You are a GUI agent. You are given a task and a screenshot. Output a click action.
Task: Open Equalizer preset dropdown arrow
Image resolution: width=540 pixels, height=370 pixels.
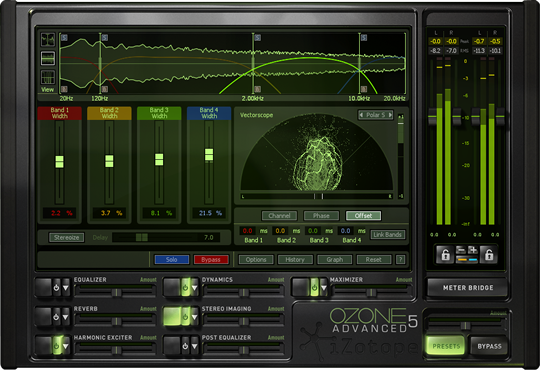click(x=66, y=288)
